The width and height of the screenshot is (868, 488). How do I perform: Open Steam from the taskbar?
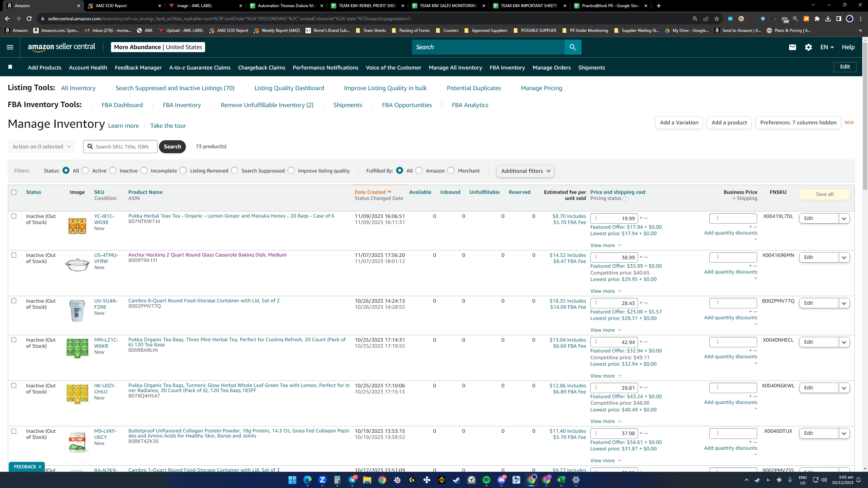pos(456,480)
